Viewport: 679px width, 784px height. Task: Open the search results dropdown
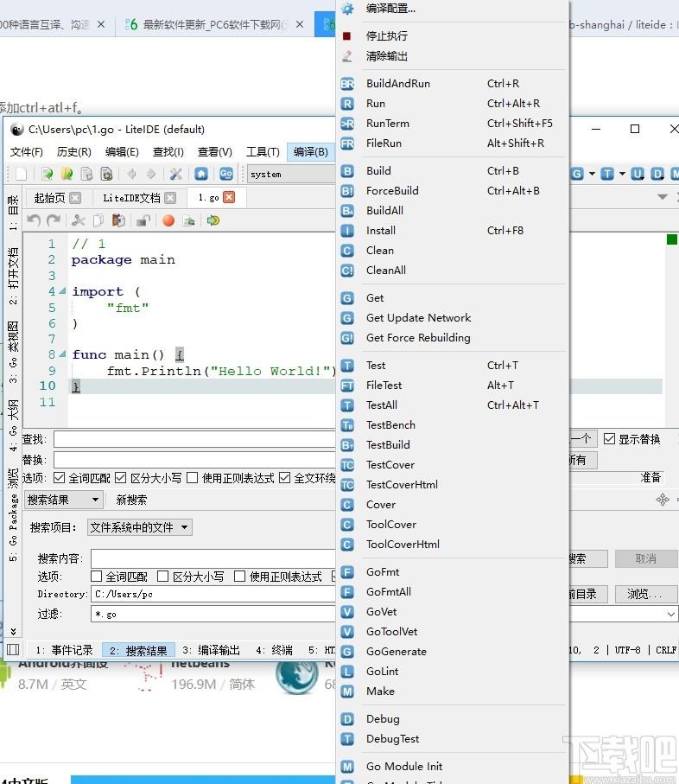(x=64, y=500)
